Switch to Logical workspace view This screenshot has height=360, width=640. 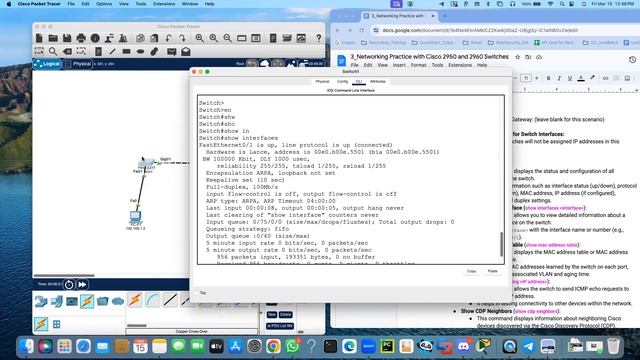tap(47, 64)
